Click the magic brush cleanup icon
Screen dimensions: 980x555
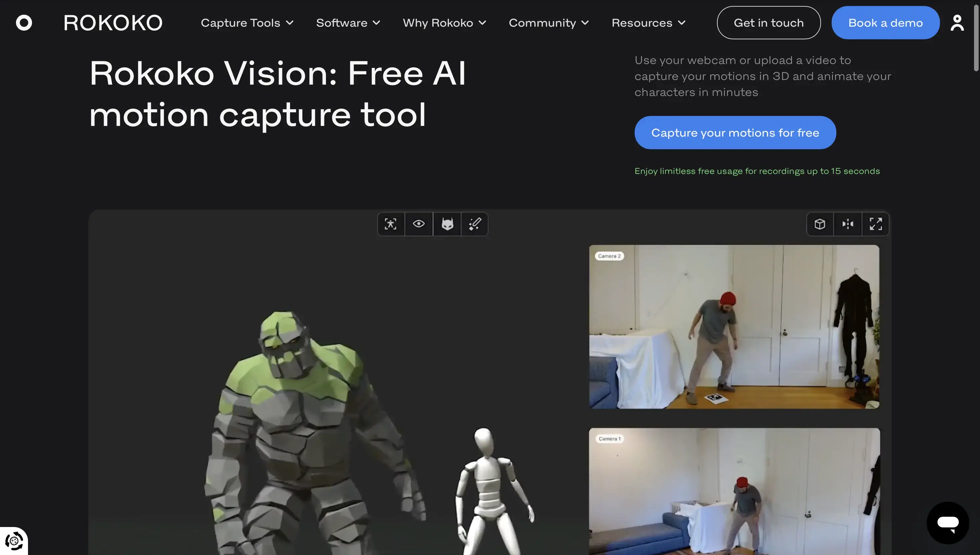(x=475, y=224)
